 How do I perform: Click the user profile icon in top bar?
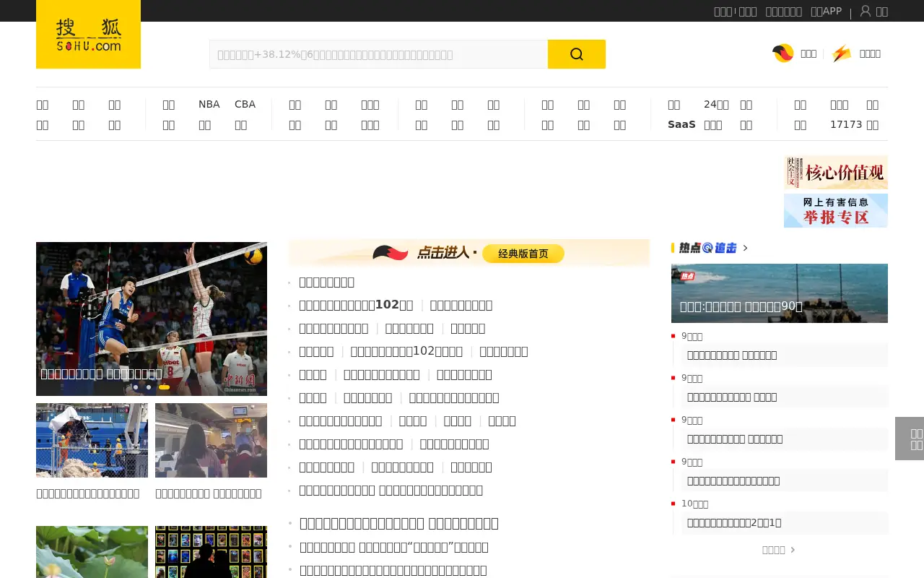(866, 11)
